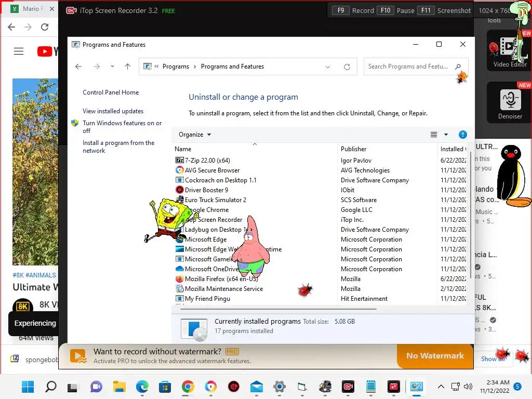Click the forward arrow in Programs and Features
The image size is (532, 399).
(x=96, y=66)
